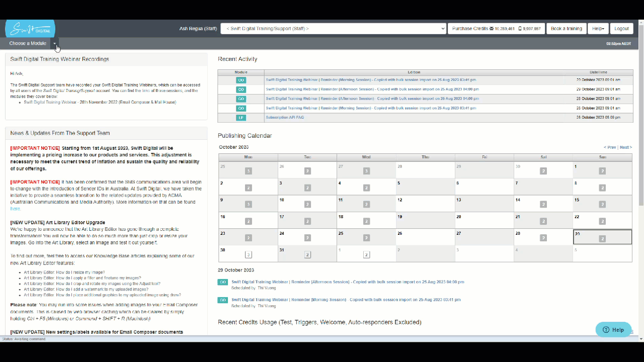The image size is (644, 362).
Task: Open event count badge on October 17
Action: 307,221
